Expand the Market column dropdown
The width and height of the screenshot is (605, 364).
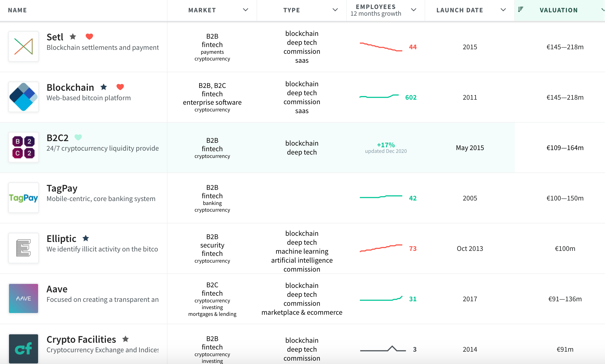pos(245,10)
